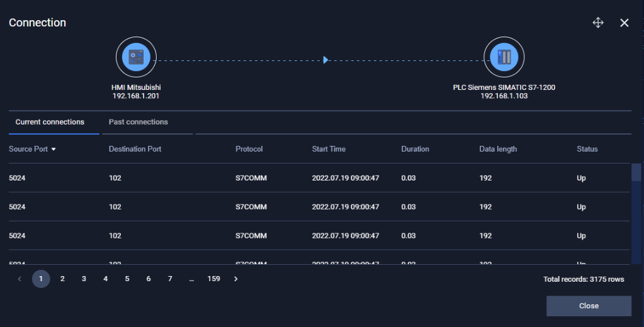Go to page 7
644x327 pixels.
coord(170,279)
